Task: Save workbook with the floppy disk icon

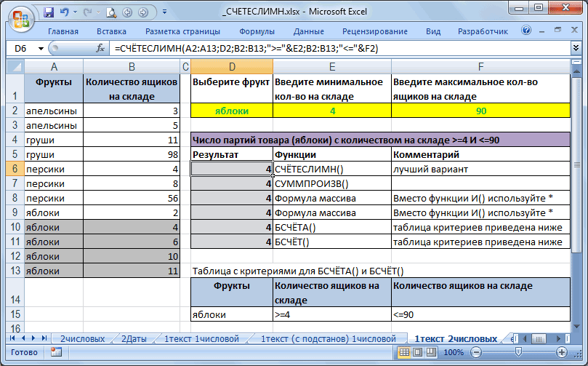Action: (49, 12)
